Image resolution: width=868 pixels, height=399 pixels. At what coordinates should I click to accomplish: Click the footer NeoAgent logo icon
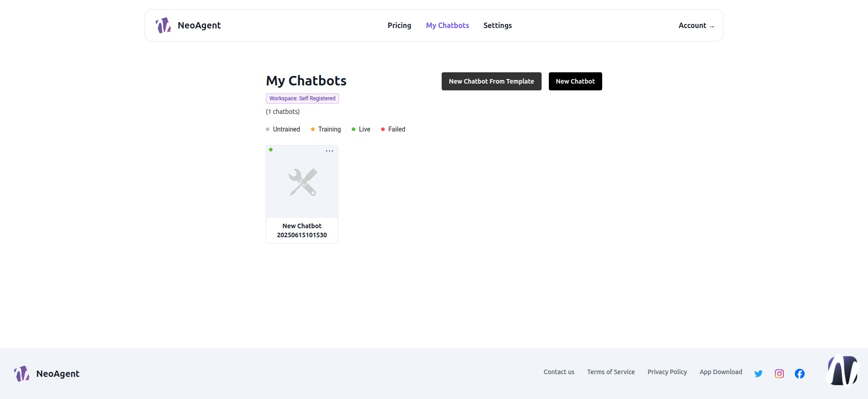(x=22, y=374)
